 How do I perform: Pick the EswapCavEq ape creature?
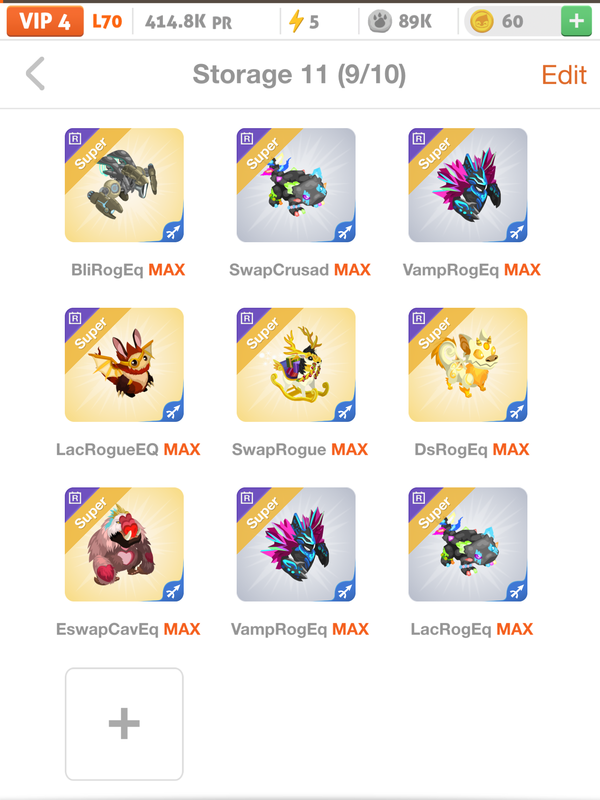124,544
